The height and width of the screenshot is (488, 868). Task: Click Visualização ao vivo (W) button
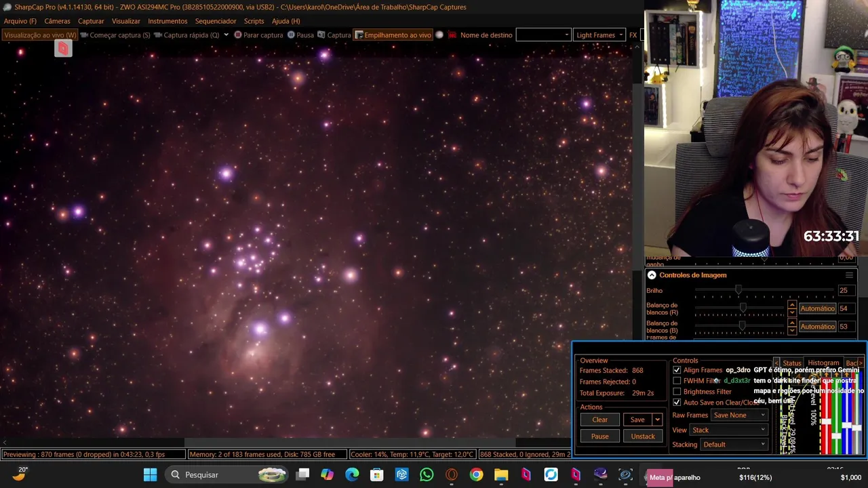pos(40,35)
